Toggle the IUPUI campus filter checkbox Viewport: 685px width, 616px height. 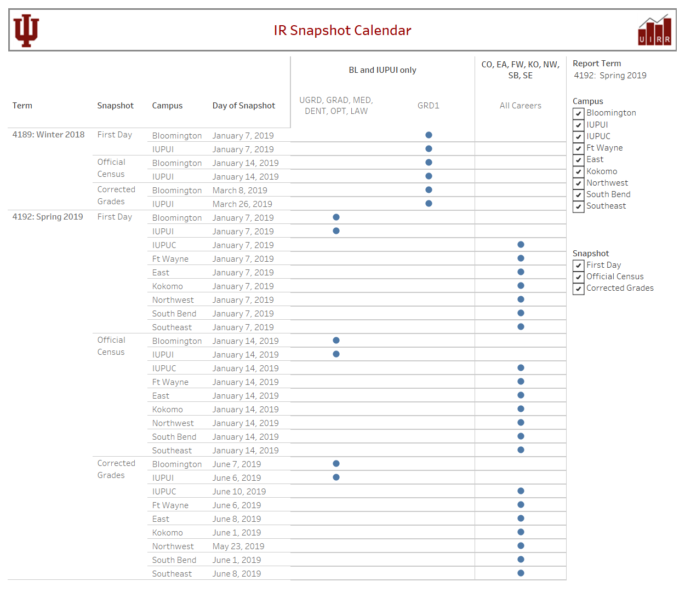578,125
